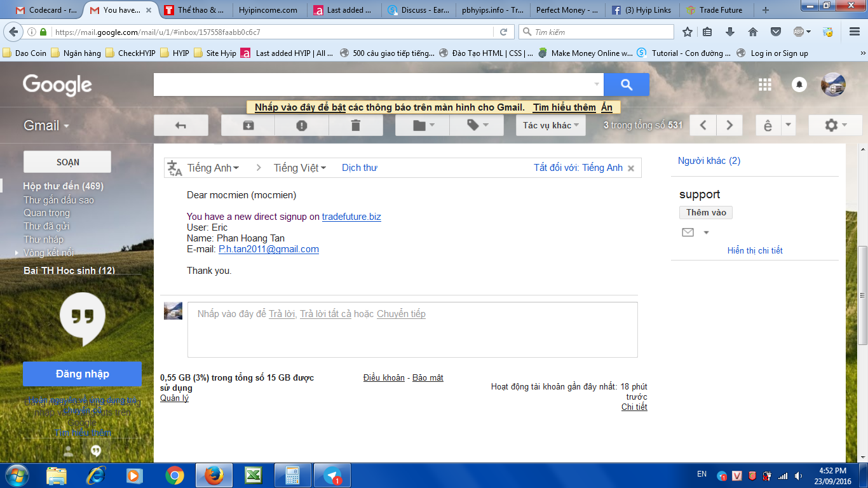The height and width of the screenshot is (488, 868).
Task: Open the Điều khoản terms link
Action: pos(384,378)
